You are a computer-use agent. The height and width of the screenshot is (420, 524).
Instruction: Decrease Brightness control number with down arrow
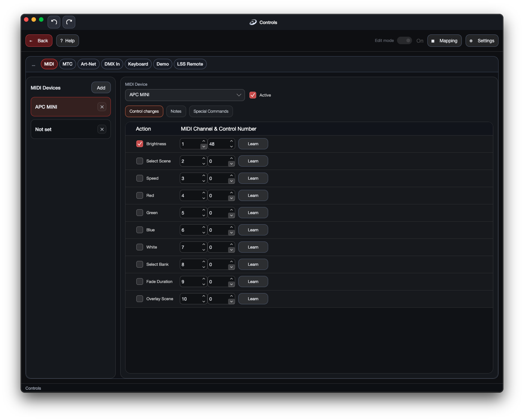coord(231,146)
